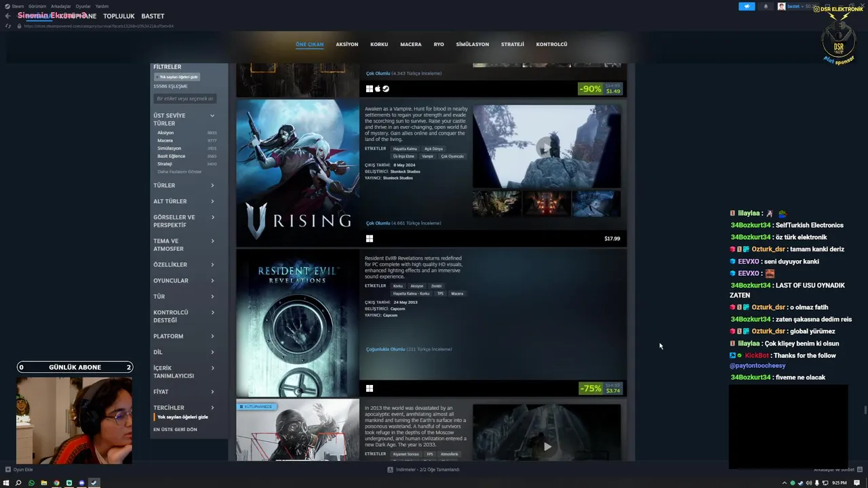The image size is (868, 488).
Task: Click the Oyun Ekle add game icon
Action: tap(8, 470)
